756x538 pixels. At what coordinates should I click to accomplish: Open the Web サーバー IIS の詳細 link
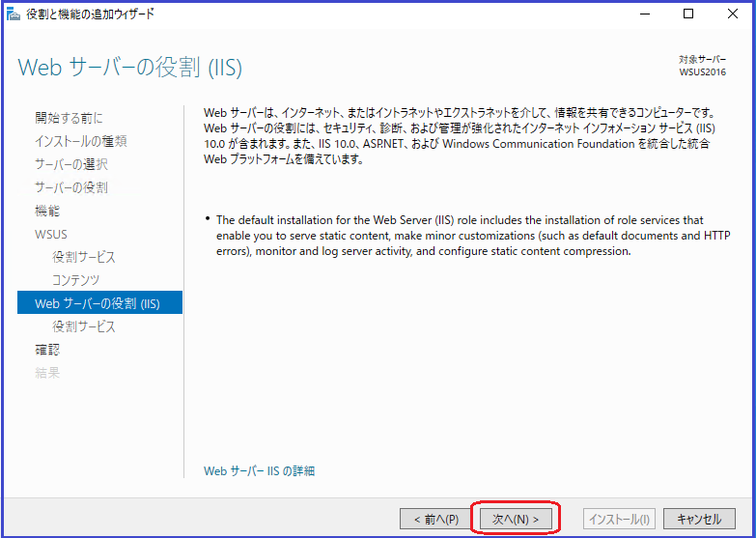(x=259, y=471)
